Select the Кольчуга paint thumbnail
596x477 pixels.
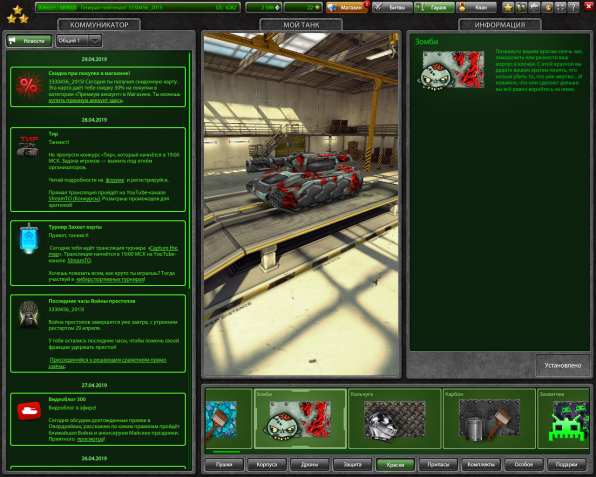[395, 418]
